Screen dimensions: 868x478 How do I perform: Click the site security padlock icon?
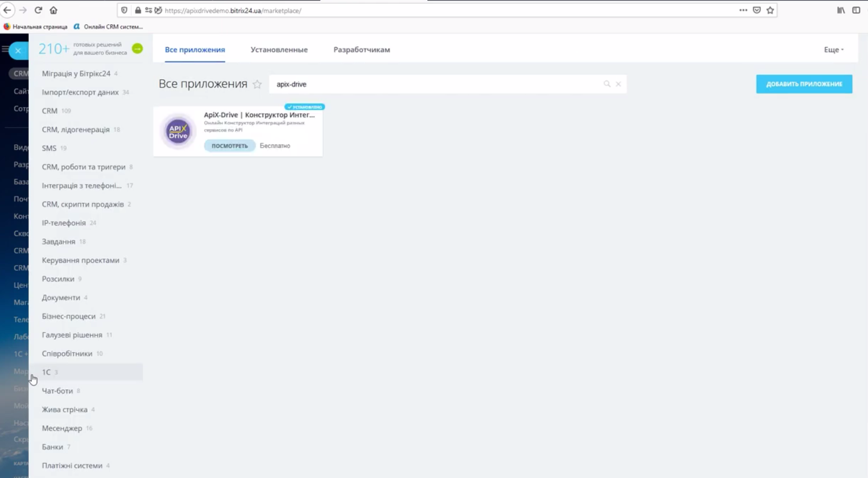138,10
